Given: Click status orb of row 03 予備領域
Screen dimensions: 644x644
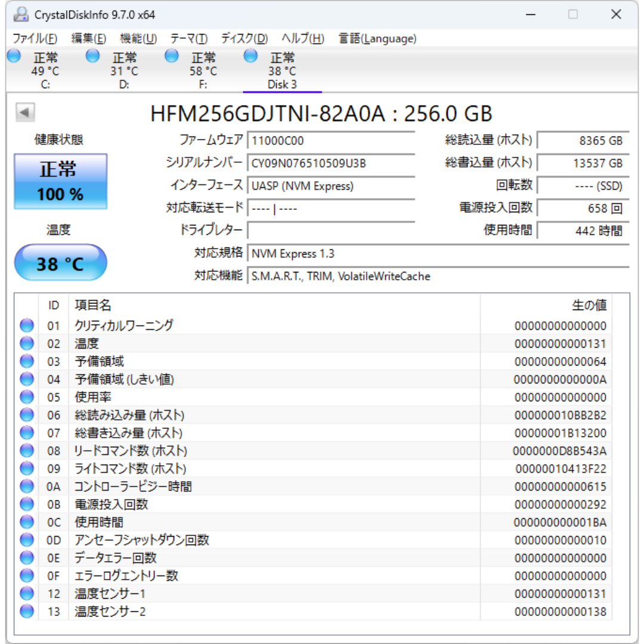Looking at the screenshot, I should coord(27,361).
